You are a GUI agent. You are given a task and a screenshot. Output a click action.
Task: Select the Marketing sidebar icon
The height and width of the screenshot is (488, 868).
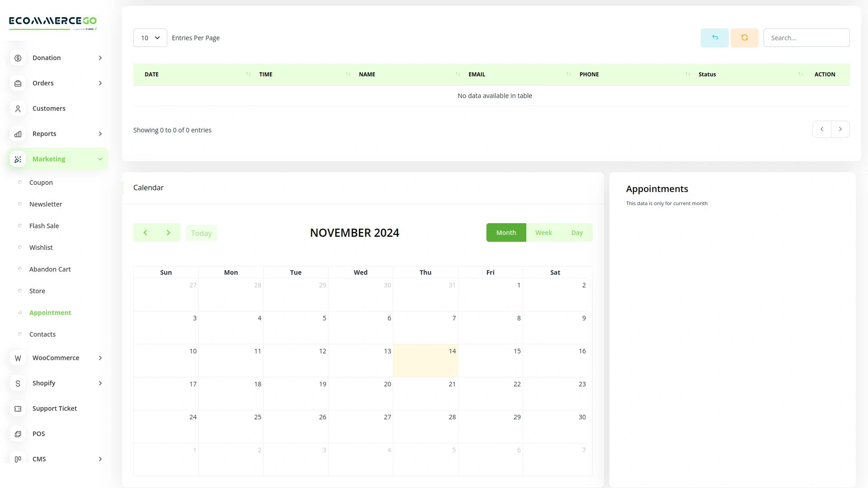18,159
